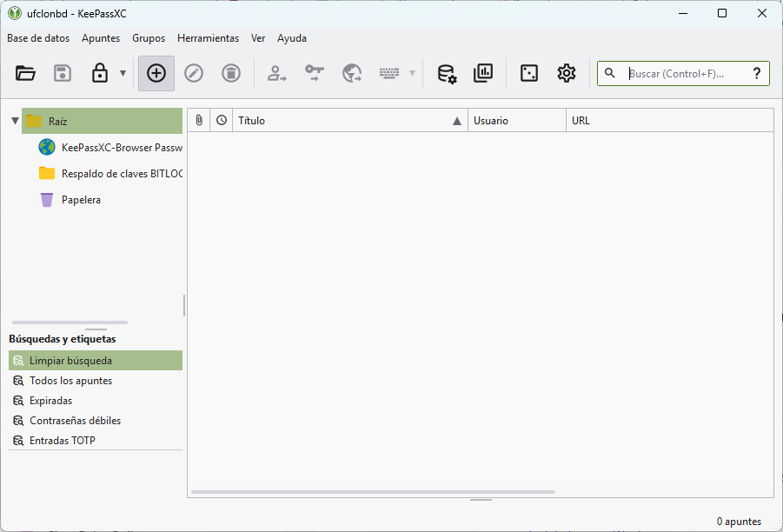Select the Raíz root group

tap(102, 121)
